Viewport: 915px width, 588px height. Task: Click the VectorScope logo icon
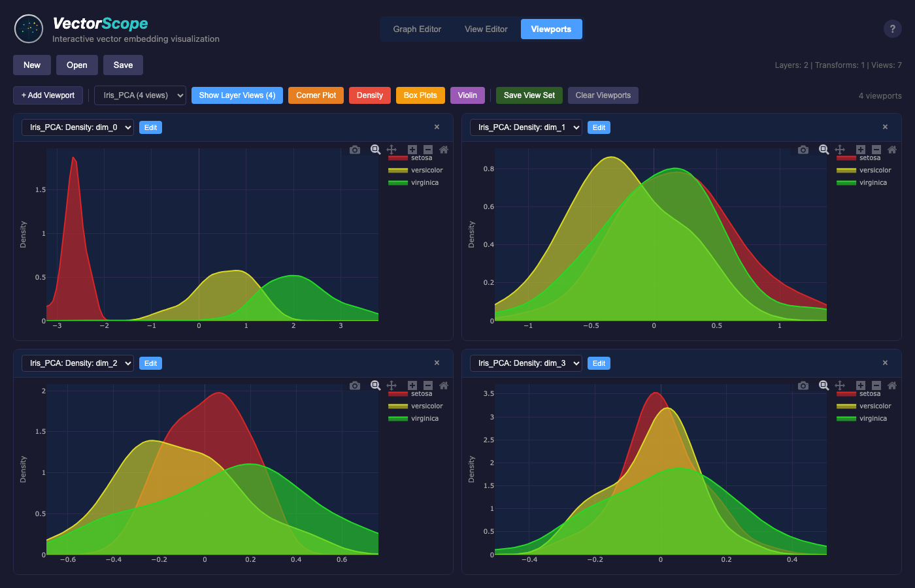pyautogui.click(x=29, y=29)
